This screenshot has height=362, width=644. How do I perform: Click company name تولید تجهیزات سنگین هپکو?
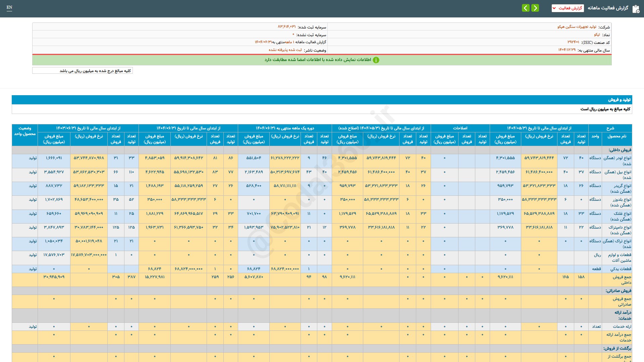577,27
